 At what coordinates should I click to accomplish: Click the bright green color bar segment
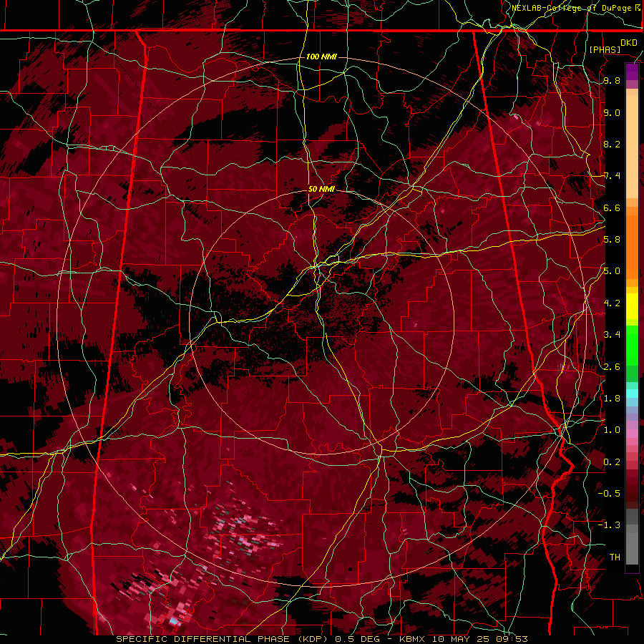[x=632, y=346]
